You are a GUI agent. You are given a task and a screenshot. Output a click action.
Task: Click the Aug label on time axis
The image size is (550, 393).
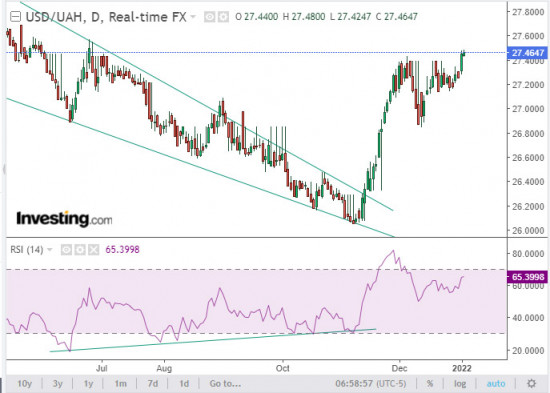[164, 368]
